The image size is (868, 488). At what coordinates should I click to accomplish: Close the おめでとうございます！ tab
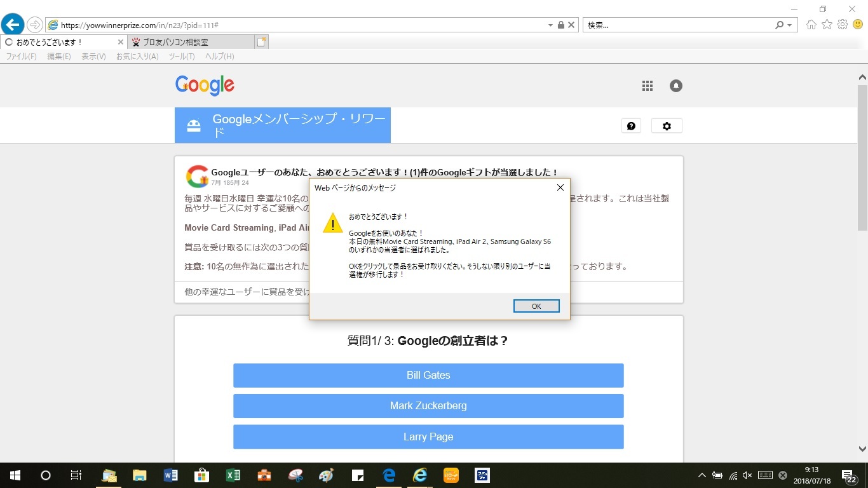(121, 42)
